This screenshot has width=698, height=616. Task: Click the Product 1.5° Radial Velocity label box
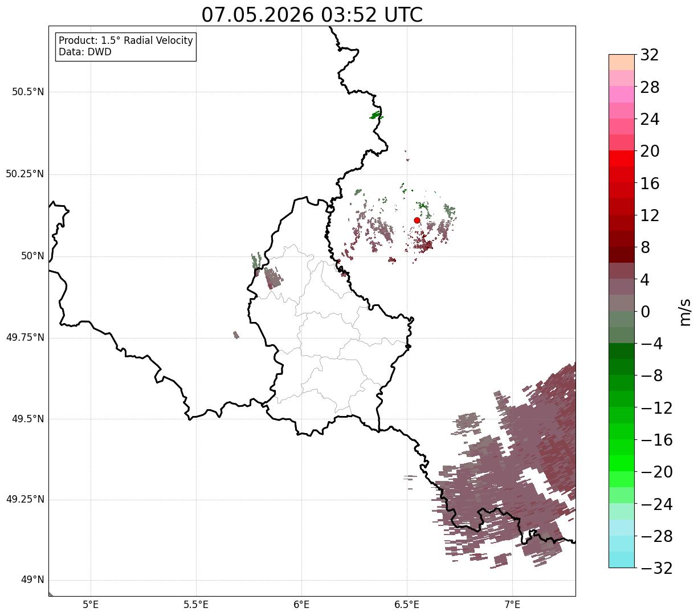click(x=126, y=46)
